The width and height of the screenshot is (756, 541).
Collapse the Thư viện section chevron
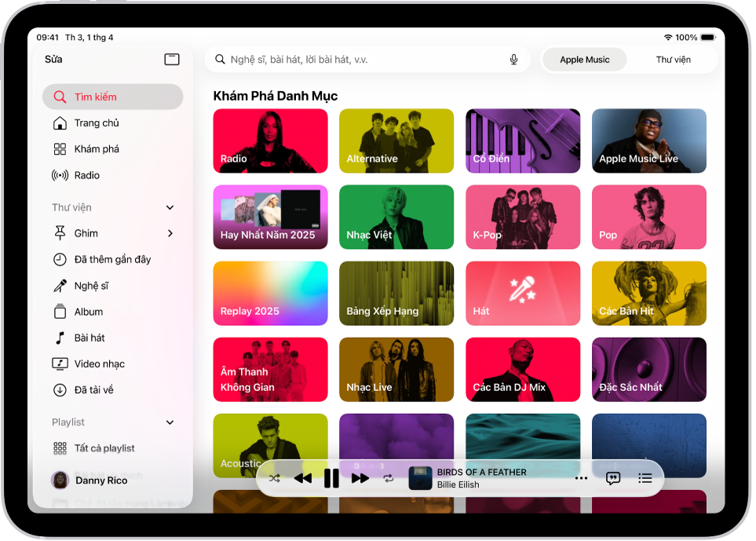click(x=170, y=207)
